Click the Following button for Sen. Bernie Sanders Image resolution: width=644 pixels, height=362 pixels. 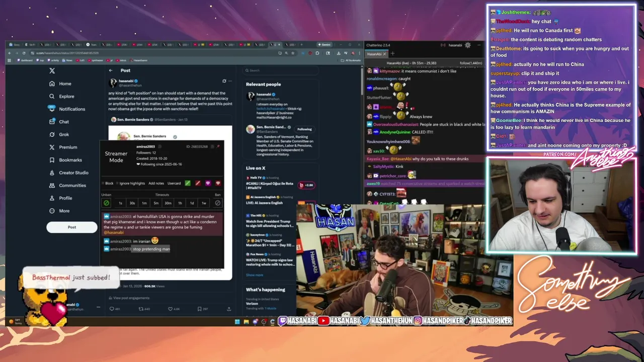[304, 129]
